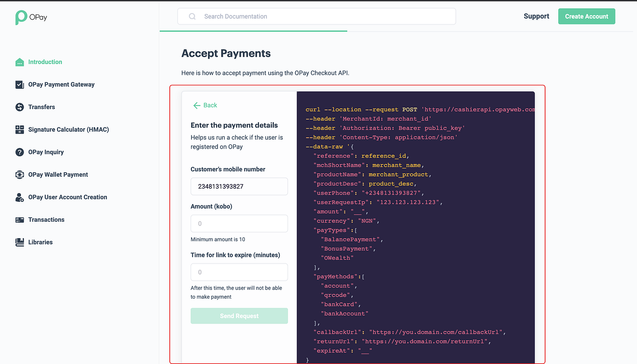Image resolution: width=637 pixels, height=364 pixels.
Task: Click the "reference": reference_id line
Action: coord(361,156)
